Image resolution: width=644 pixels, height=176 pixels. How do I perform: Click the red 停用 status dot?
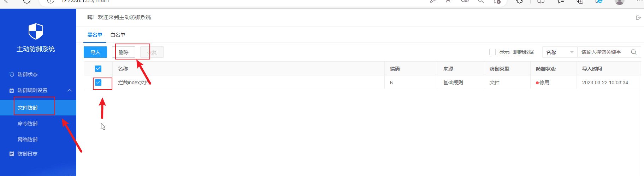pyautogui.click(x=537, y=83)
